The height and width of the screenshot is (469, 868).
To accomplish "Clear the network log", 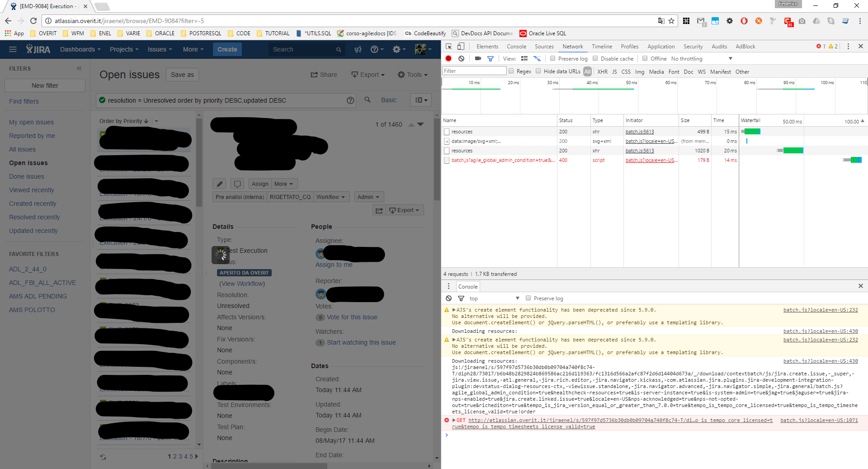I will coord(461,58).
